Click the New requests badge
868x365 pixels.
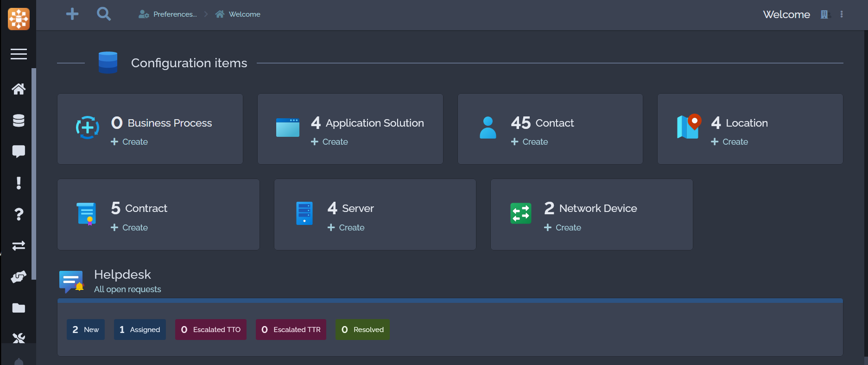coord(86,330)
